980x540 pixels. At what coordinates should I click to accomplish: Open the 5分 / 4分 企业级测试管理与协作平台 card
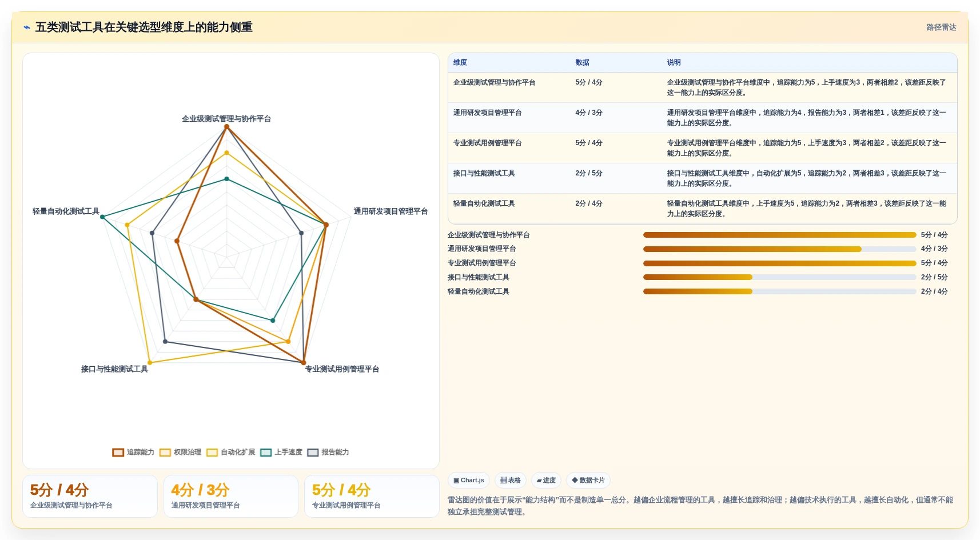tap(90, 497)
